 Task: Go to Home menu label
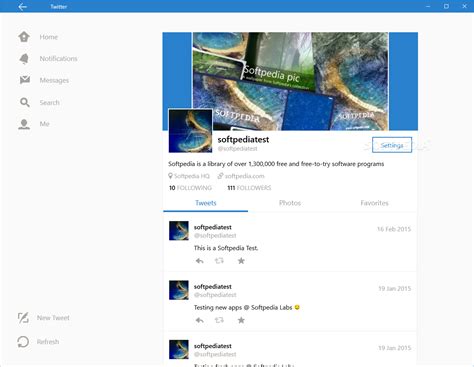49,37
